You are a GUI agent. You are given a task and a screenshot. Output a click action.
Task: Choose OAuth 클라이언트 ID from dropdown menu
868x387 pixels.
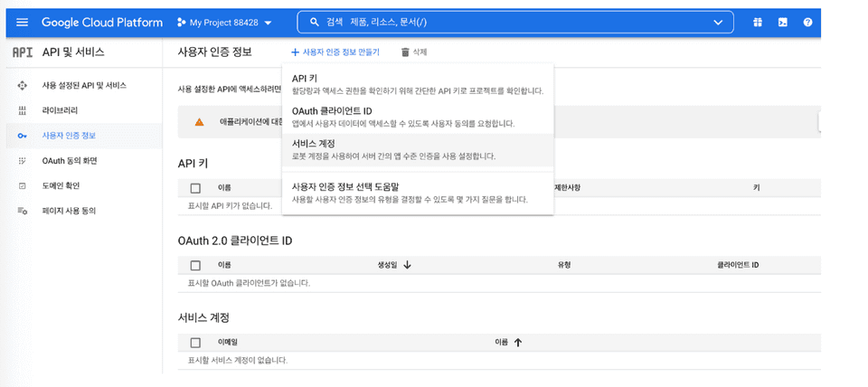(x=418, y=117)
